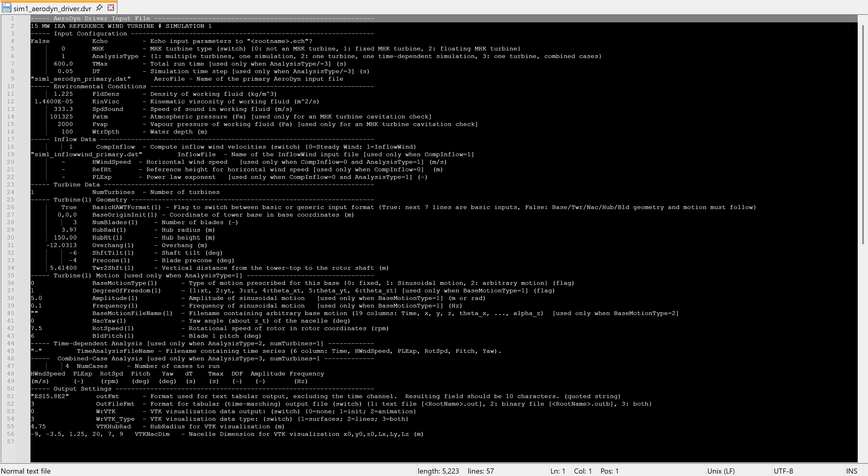868x476 pixels.
Task: Click the Unix (LF) line-ending indicator
Action: point(721,471)
